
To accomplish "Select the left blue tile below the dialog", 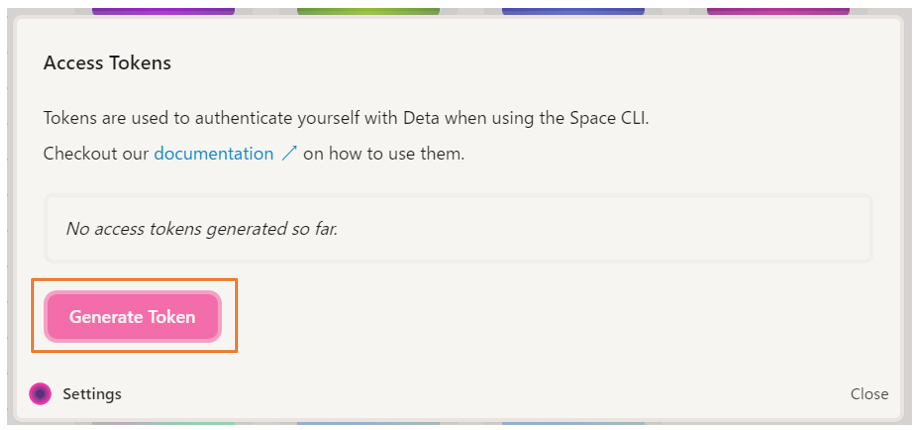I will coord(368,423).
